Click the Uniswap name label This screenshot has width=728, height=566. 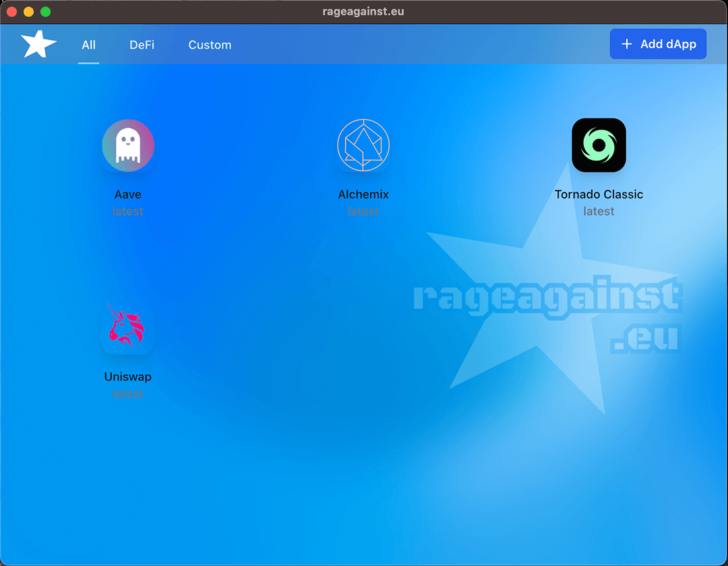click(x=128, y=376)
